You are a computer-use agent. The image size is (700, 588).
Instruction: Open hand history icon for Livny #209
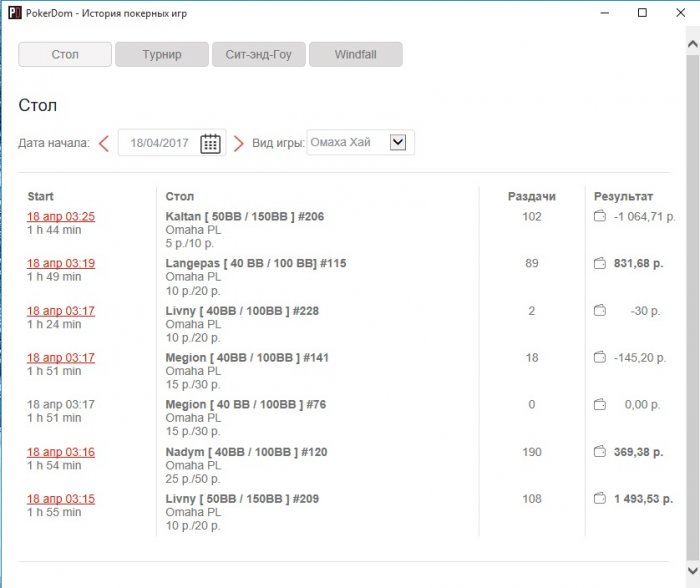coord(600,499)
